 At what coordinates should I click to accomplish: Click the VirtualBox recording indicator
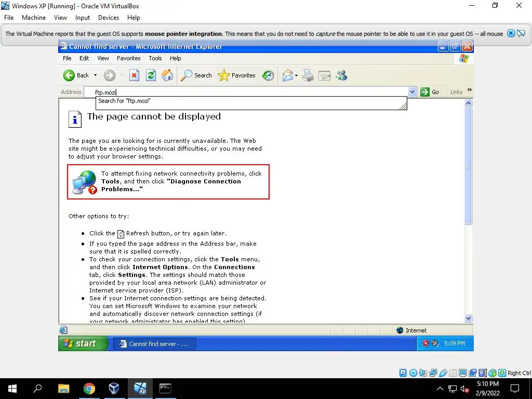pos(472,373)
